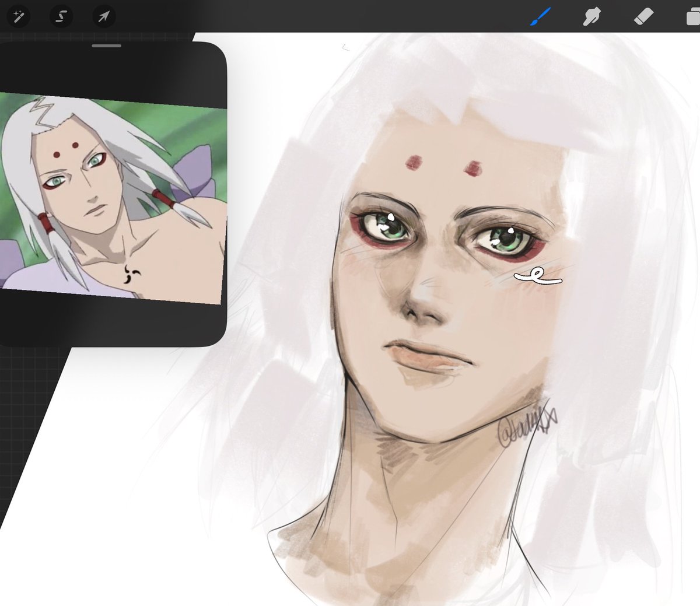
Task: Tap the anime reference image
Action: click(x=113, y=198)
